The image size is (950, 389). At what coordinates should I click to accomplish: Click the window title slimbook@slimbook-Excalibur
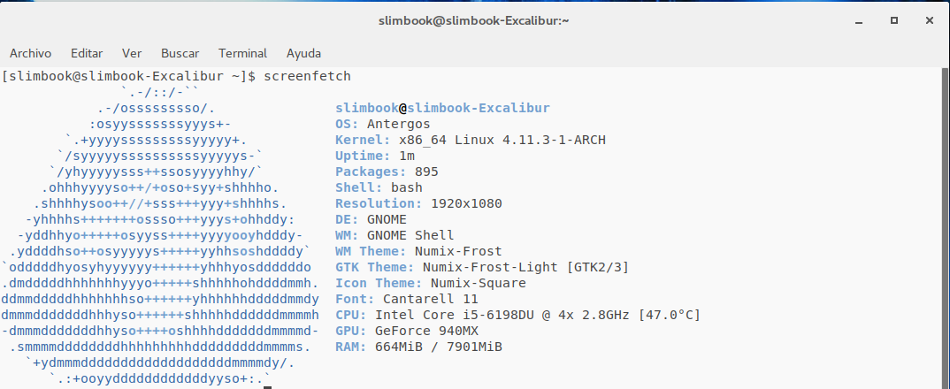(x=473, y=21)
